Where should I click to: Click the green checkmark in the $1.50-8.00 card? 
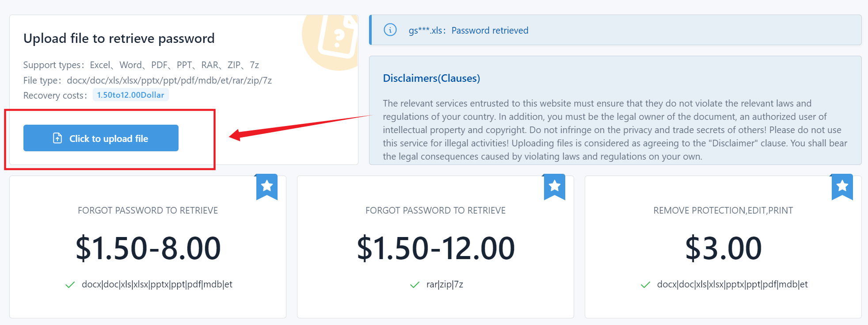[x=70, y=285]
